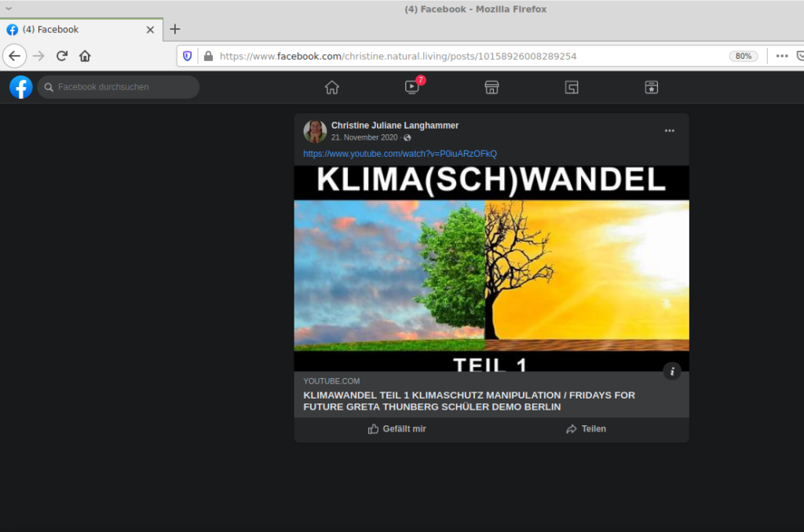Image resolution: width=804 pixels, height=532 pixels.
Task: Open a new browser tab
Action: (175, 29)
